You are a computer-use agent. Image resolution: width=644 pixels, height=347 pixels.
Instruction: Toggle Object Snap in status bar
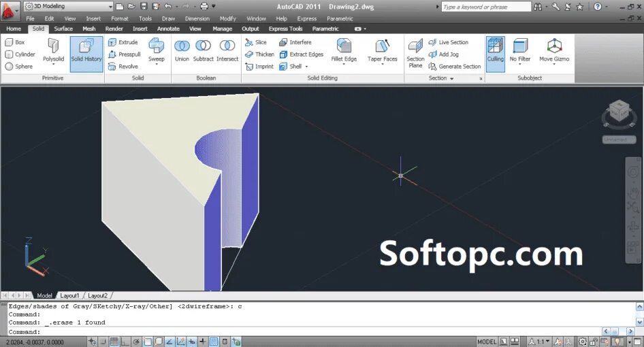click(x=148, y=342)
